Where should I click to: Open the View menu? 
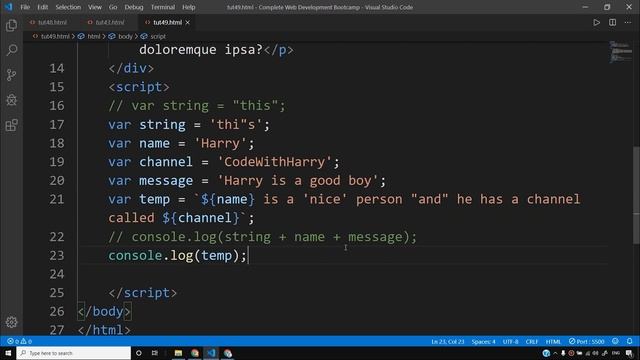pyautogui.click(x=95, y=7)
